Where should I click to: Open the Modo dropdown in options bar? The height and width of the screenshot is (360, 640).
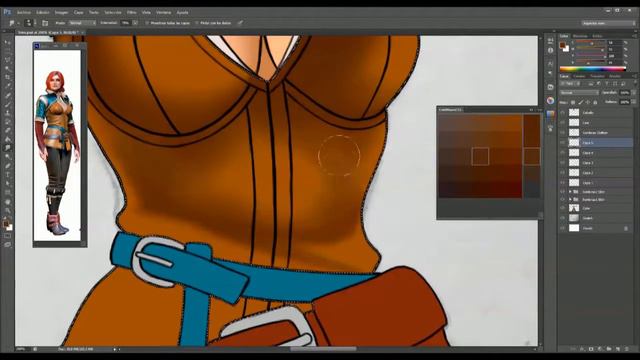pyautogui.click(x=82, y=23)
